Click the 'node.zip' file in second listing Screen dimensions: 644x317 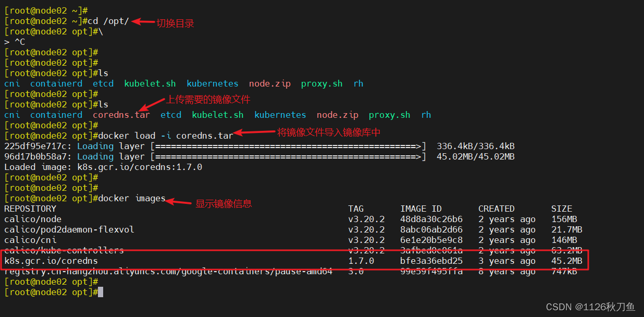pyautogui.click(x=338, y=115)
